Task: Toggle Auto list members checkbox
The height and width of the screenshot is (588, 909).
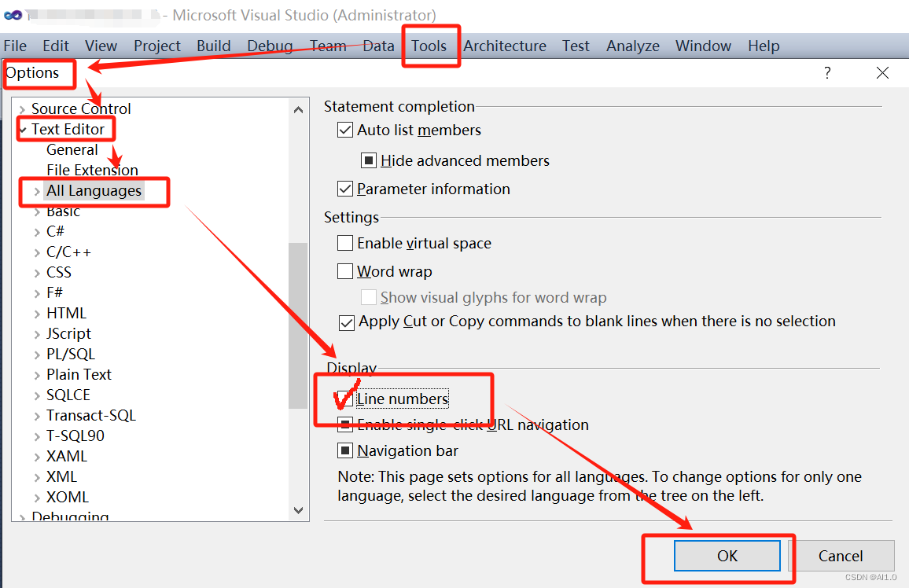Action: (345, 130)
